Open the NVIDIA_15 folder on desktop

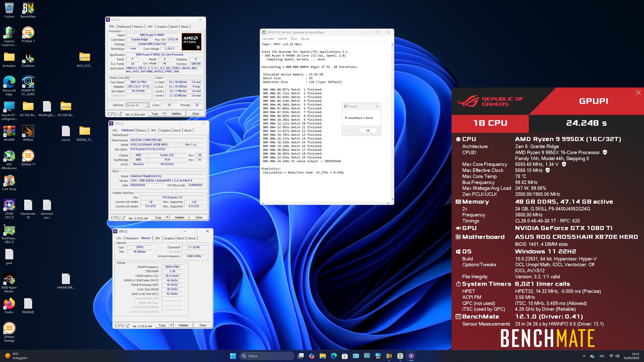click(85, 134)
